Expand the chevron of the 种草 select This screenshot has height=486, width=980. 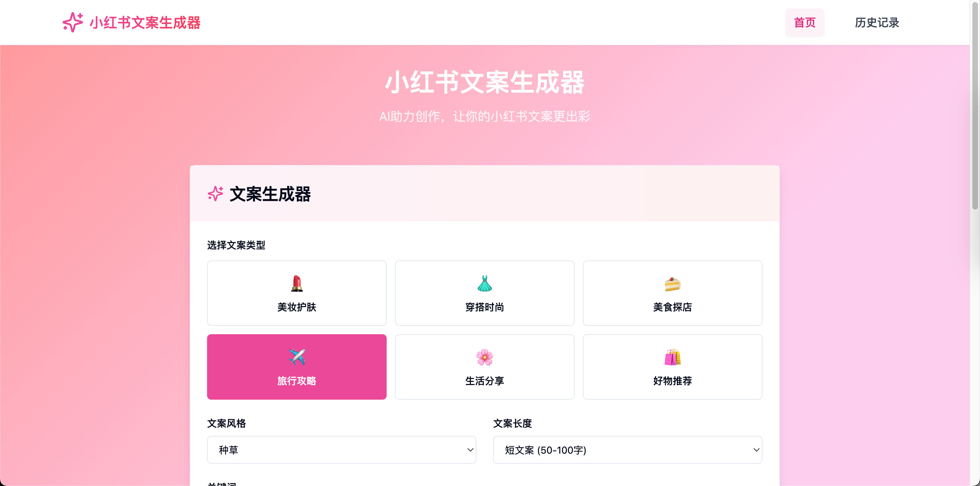470,450
